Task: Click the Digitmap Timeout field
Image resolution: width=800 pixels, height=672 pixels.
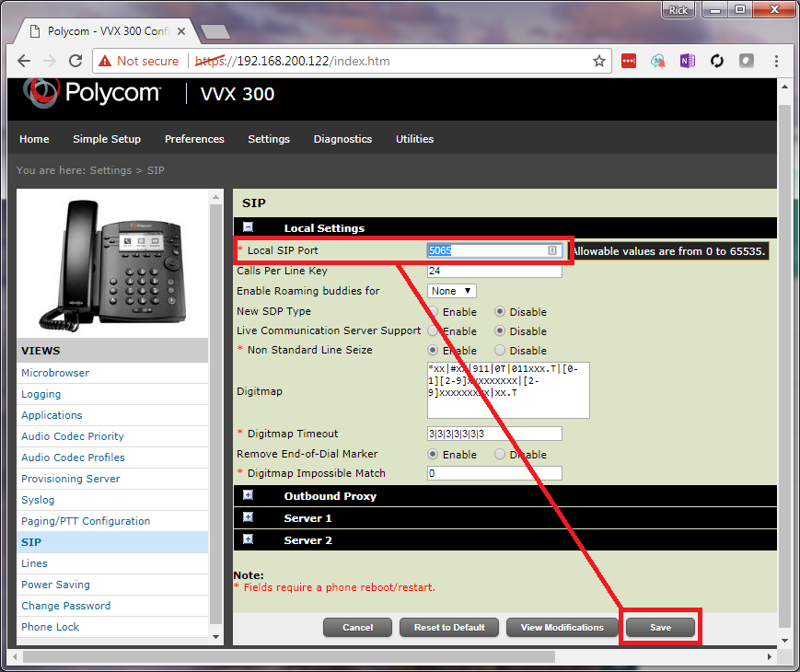Action: point(494,434)
